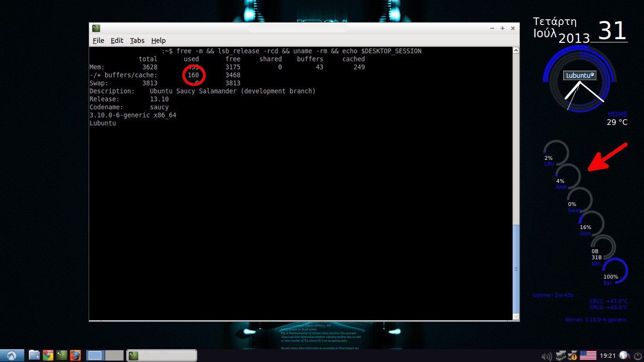Switch to the first virtual desktop
Image resolution: width=644 pixels, height=362 pixels.
tap(95, 355)
